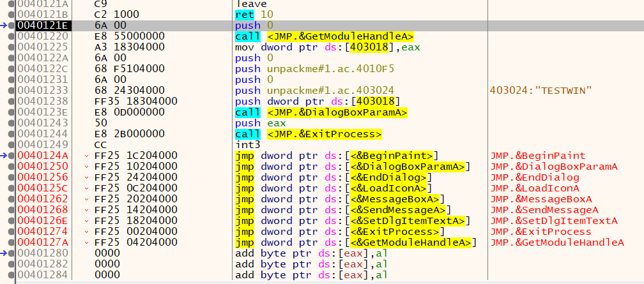
Task: Select bytes FF25 1C204000
Action: (x=136, y=156)
